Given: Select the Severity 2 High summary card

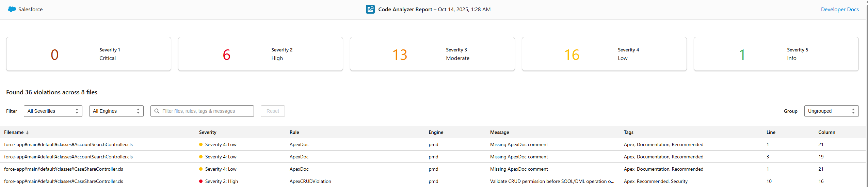Looking at the screenshot, I should [x=260, y=54].
